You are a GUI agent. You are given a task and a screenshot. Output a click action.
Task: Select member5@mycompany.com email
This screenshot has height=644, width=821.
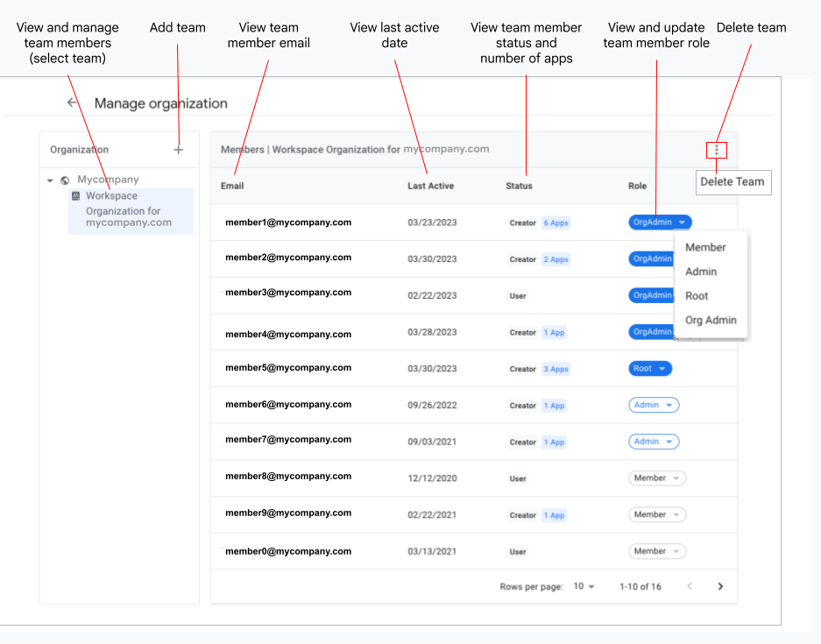click(288, 368)
